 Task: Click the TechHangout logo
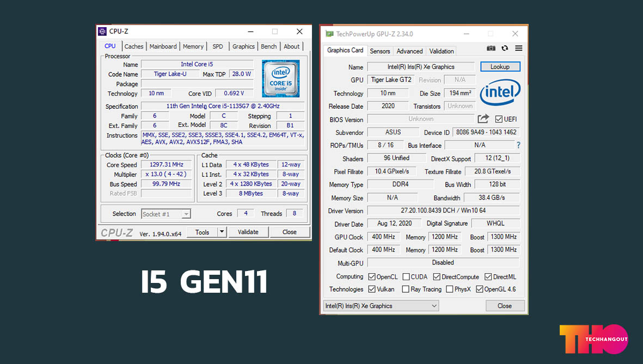coord(594,339)
